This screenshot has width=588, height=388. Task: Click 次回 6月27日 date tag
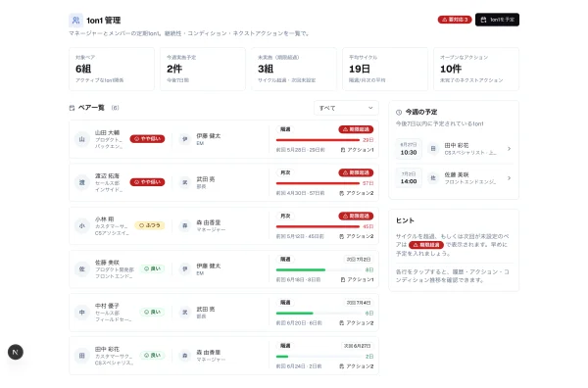(358, 346)
